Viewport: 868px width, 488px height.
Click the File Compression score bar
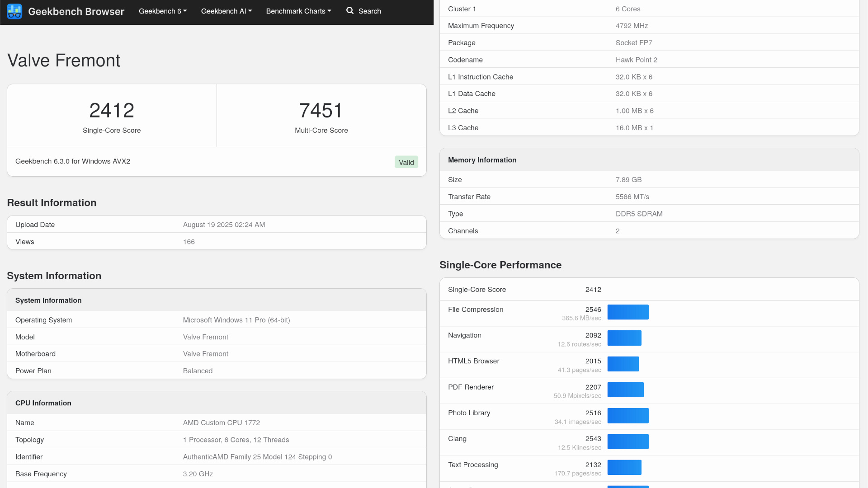click(628, 312)
